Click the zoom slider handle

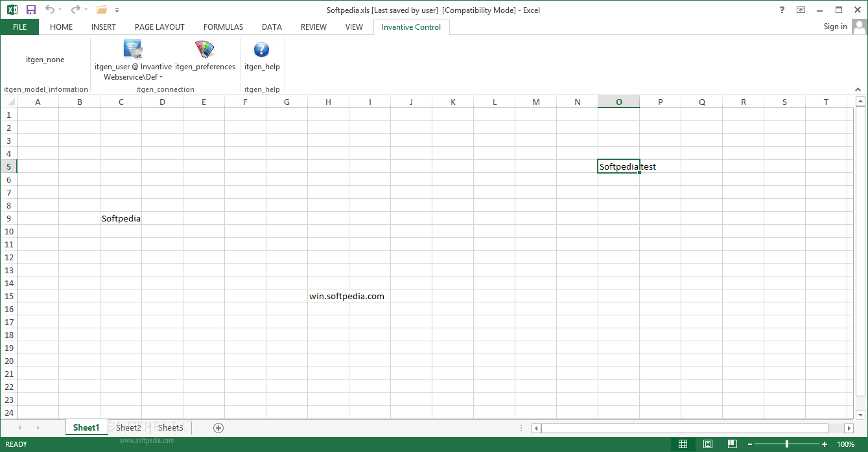tap(787, 444)
